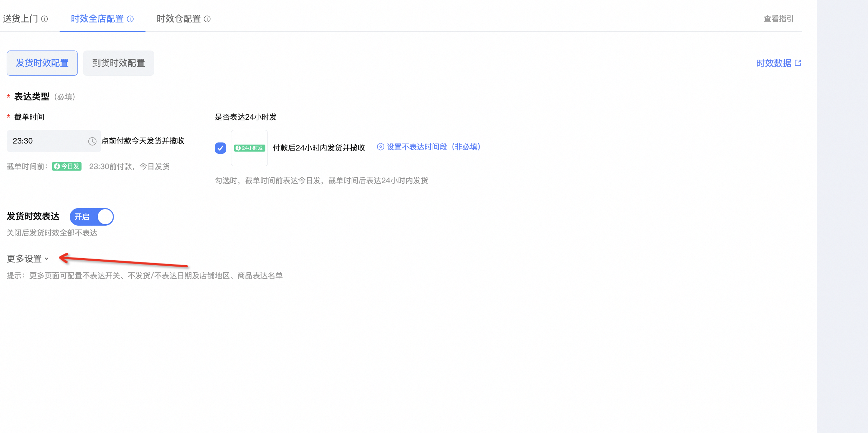Click 勾选时 explanation text under checkbox
Viewport: 868px width, 433px height.
pyautogui.click(x=321, y=181)
